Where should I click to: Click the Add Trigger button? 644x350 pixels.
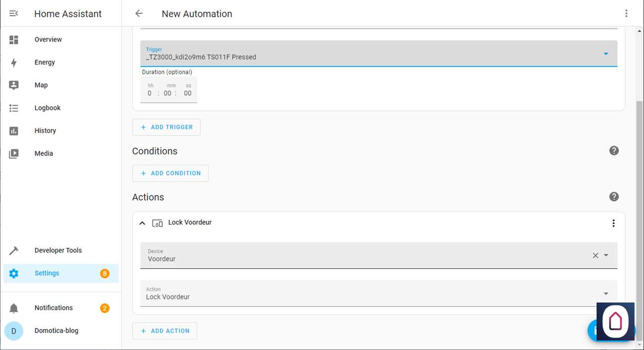[166, 127]
